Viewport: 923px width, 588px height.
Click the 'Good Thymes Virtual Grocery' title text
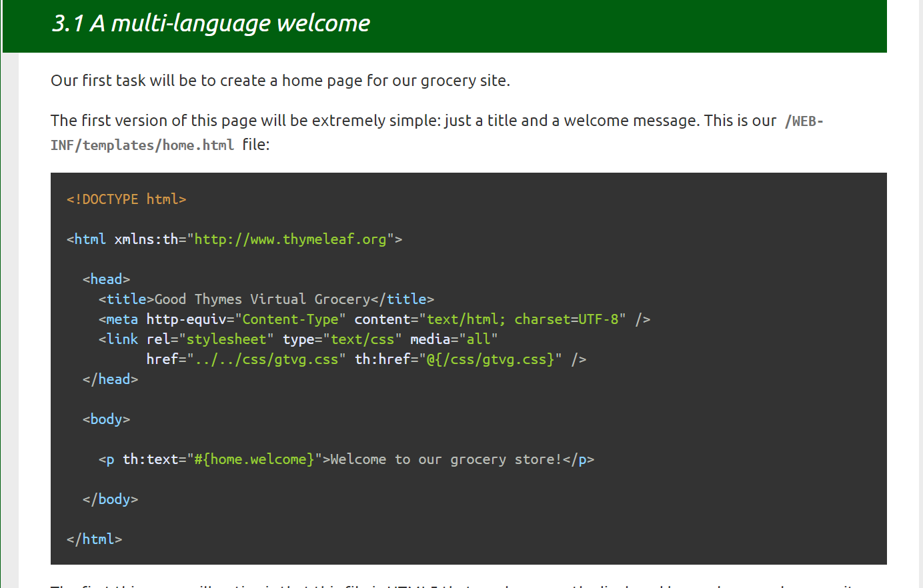click(x=262, y=299)
